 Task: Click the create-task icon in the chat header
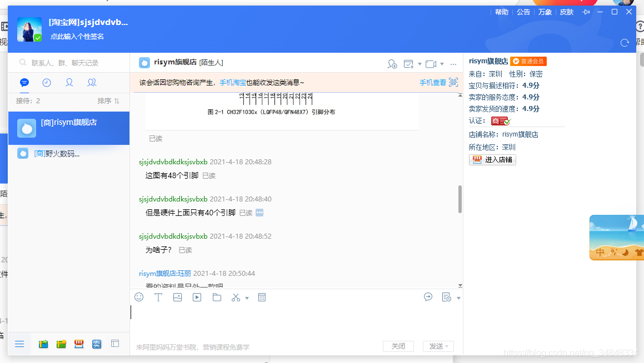pyautogui.click(x=408, y=64)
